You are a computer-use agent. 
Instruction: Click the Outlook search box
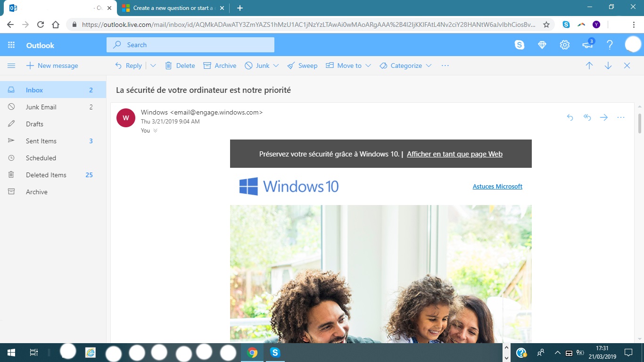tap(190, 45)
